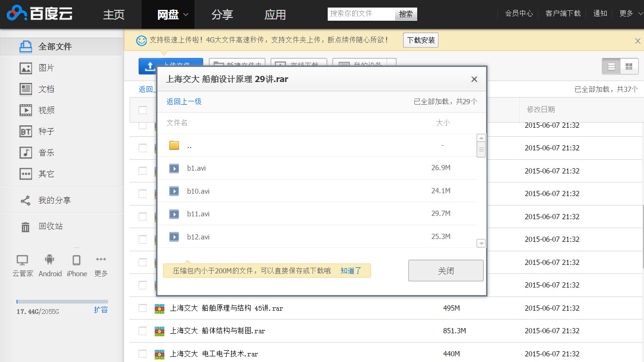Click the 文件名 column header in dialog
Viewport: 644px width, 362px height.
(177, 123)
